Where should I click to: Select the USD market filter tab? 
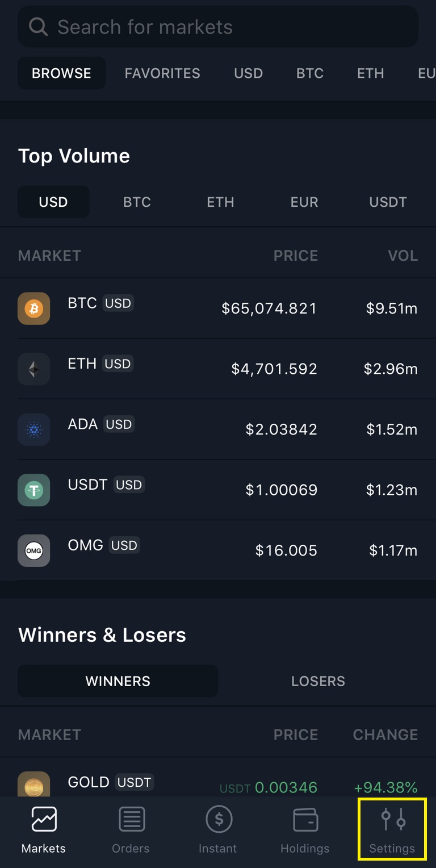[248, 73]
